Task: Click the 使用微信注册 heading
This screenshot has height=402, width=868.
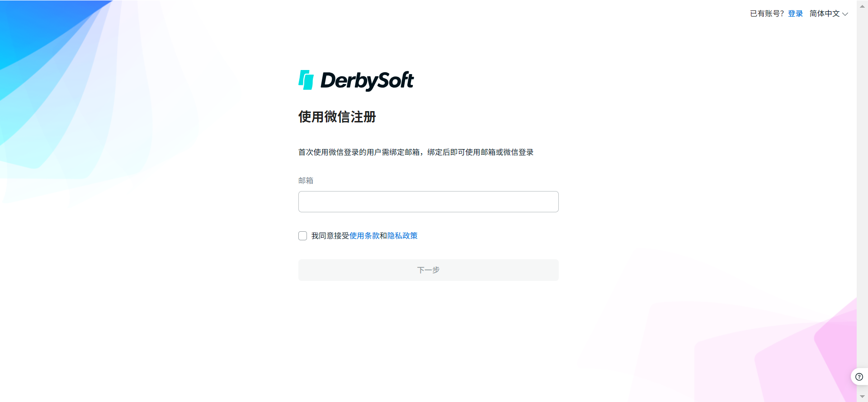Action: pyautogui.click(x=337, y=117)
